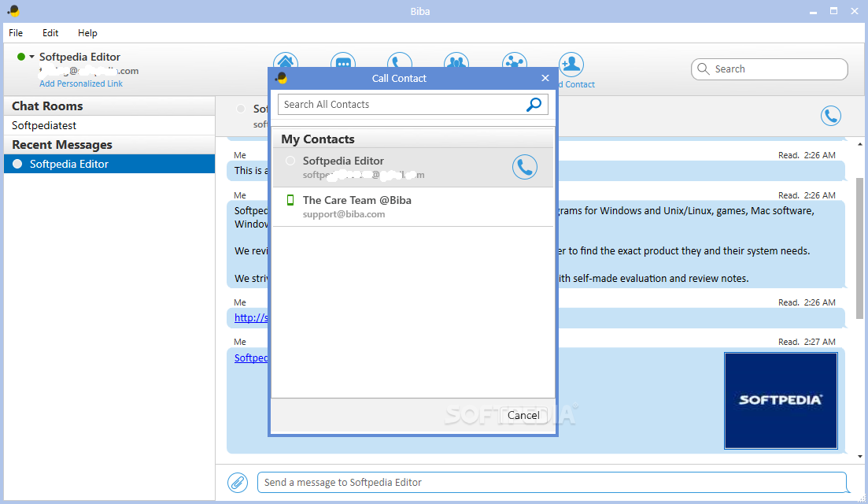Screen dimensions: 868x504
Task: Click the Biba app icon in title bar
Action: (13, 10)
